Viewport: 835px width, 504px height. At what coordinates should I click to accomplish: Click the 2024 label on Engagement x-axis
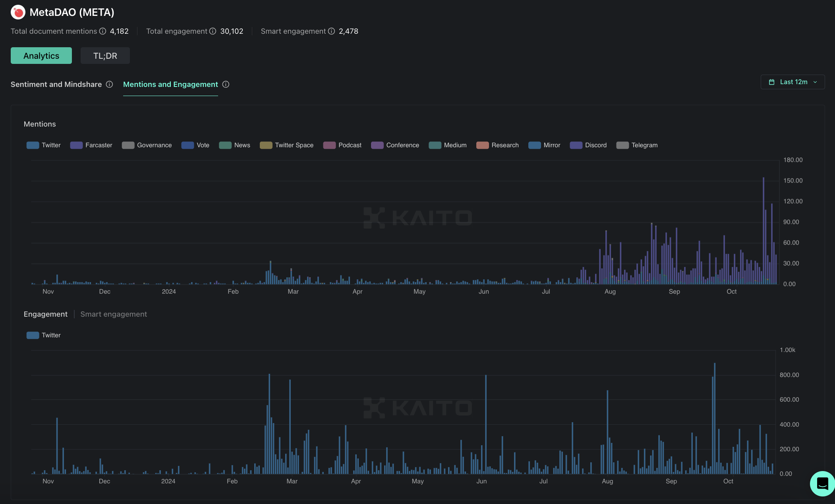[168, 481]
